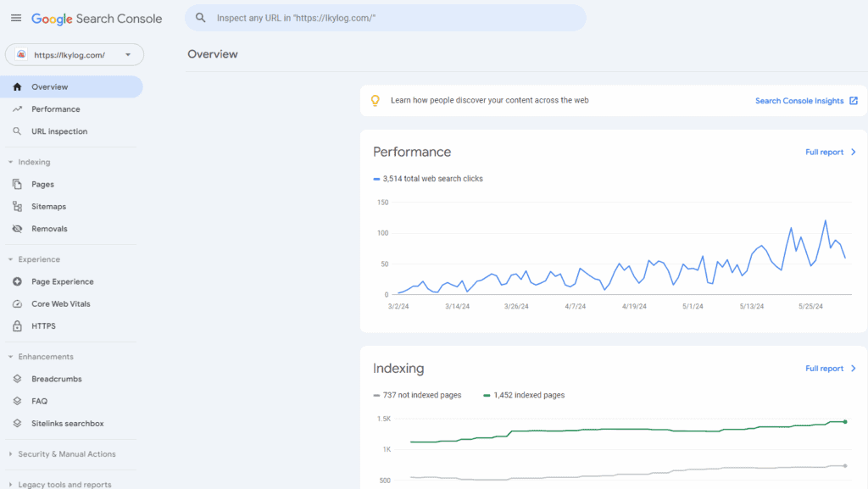Viewport: 868px width, 489px height.
Task: Click the 3/2/24 date label on the Performance chart
Action: point(398,307)
